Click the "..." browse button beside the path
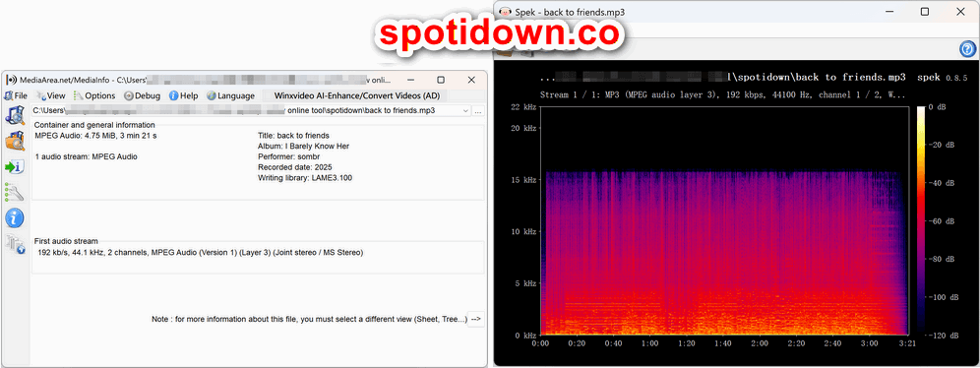 [478, 110]
